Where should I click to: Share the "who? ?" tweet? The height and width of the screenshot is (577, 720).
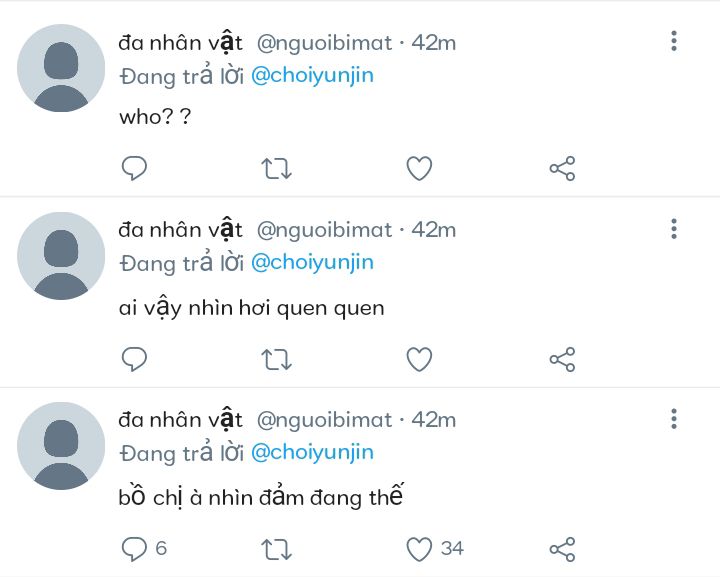(x=562, y=169)
